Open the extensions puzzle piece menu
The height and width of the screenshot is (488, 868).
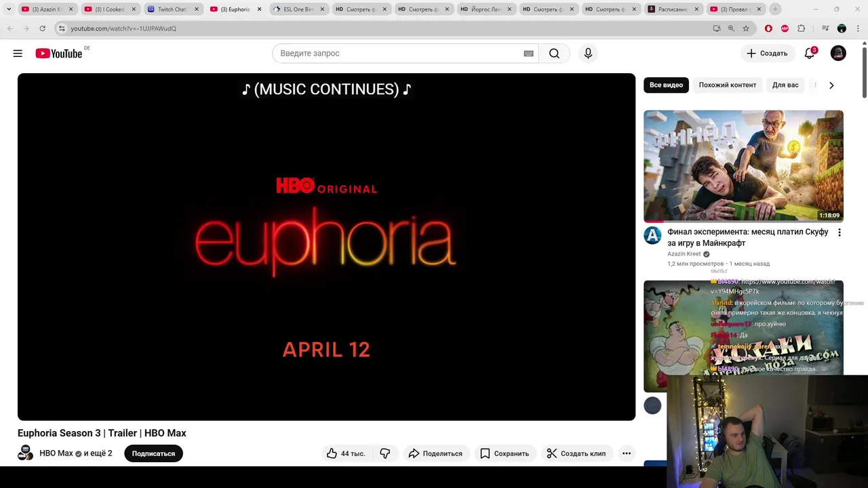pos(802,28)
